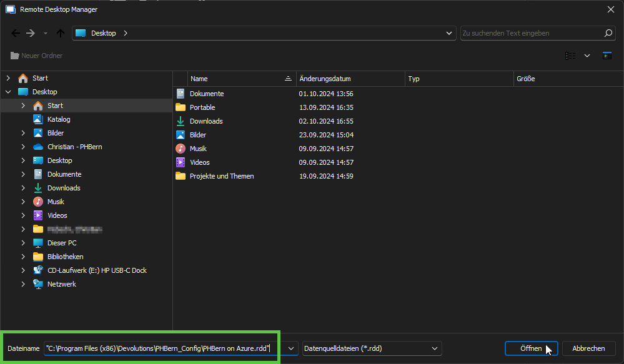Image resolution: width=624 pixels, height=364 pixels.
Task: Select Christian - PHBern OneDrive entry
Action: tap(74, 147)
